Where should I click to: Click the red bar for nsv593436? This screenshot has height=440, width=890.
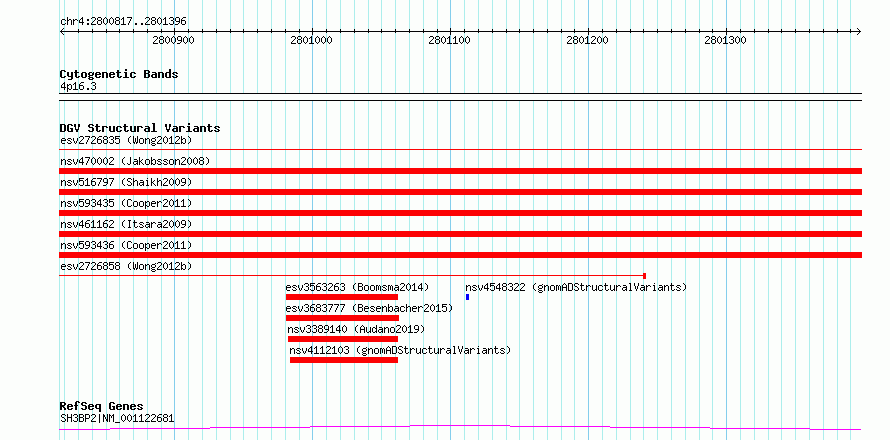(460, 255)
